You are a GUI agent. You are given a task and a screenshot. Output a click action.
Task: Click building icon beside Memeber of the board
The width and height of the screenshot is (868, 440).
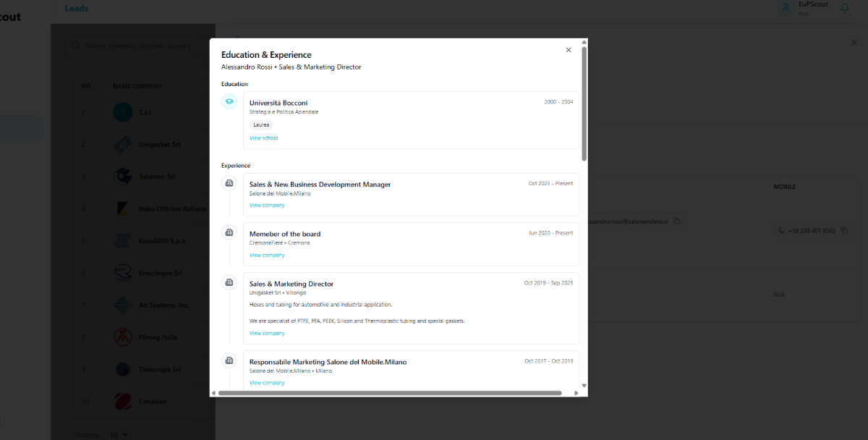tap(229, 232)
